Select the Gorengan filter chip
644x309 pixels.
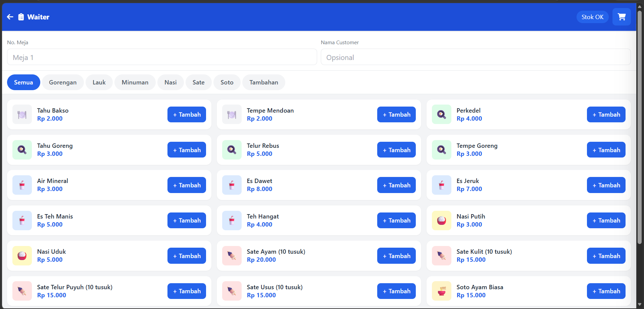(x=63, y=82)
